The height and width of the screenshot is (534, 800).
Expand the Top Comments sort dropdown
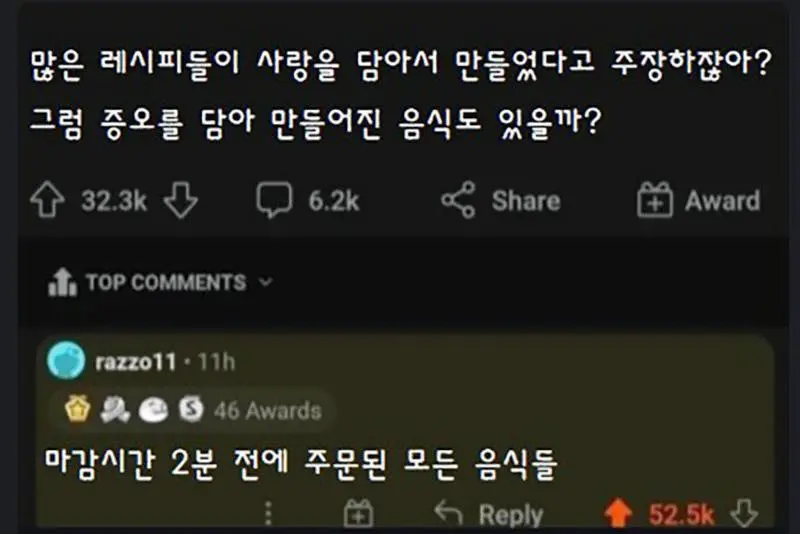266,283
